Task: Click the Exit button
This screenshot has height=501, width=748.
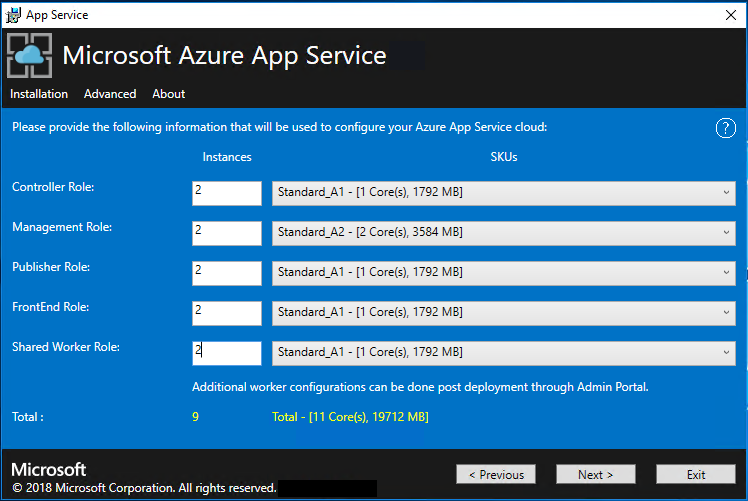Action: point(696,474)
